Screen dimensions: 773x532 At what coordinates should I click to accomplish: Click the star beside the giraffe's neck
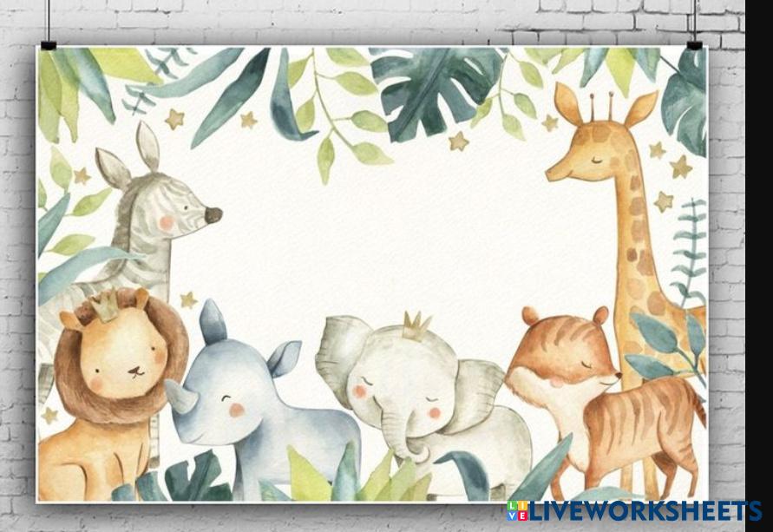coord(664,201)
